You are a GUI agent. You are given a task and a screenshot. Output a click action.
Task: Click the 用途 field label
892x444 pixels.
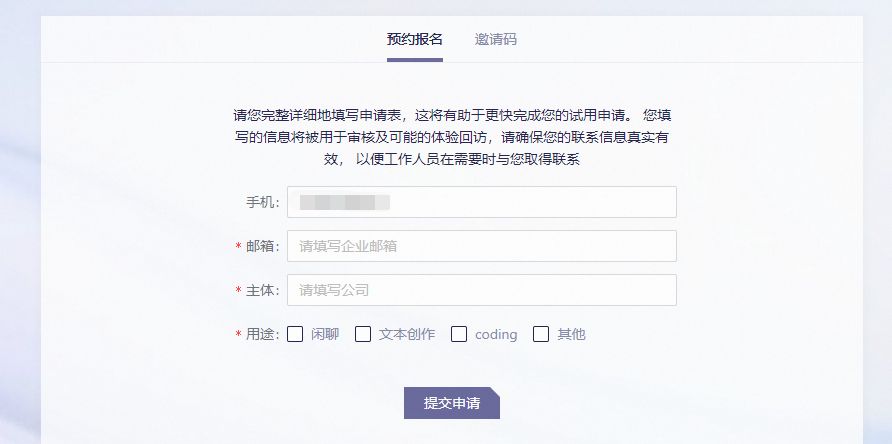click(x=262, y=334)
